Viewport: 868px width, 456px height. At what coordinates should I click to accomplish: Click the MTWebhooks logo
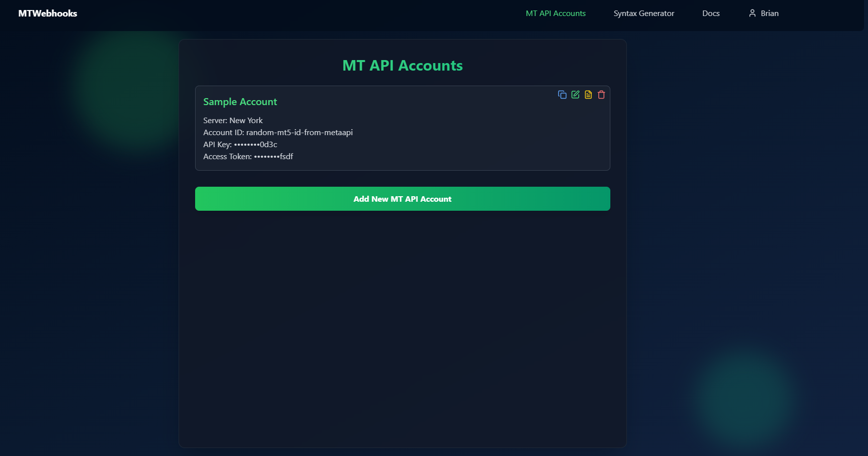(x=48, y=14)
